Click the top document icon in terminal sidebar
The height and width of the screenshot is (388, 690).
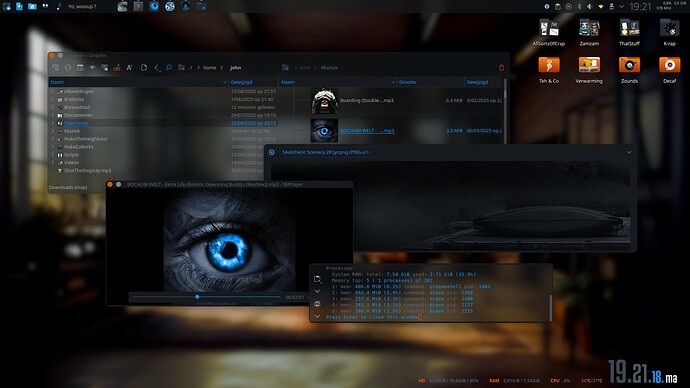click(317, 279)
